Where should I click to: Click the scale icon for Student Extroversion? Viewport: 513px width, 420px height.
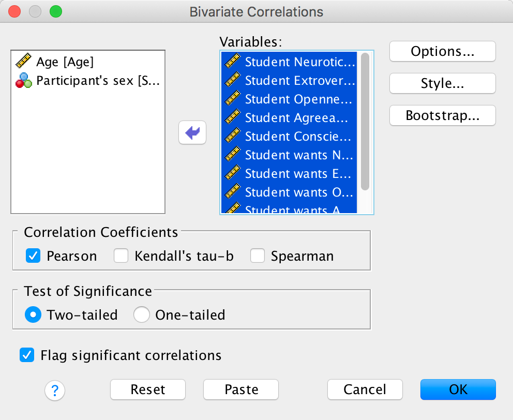(233, 80)
